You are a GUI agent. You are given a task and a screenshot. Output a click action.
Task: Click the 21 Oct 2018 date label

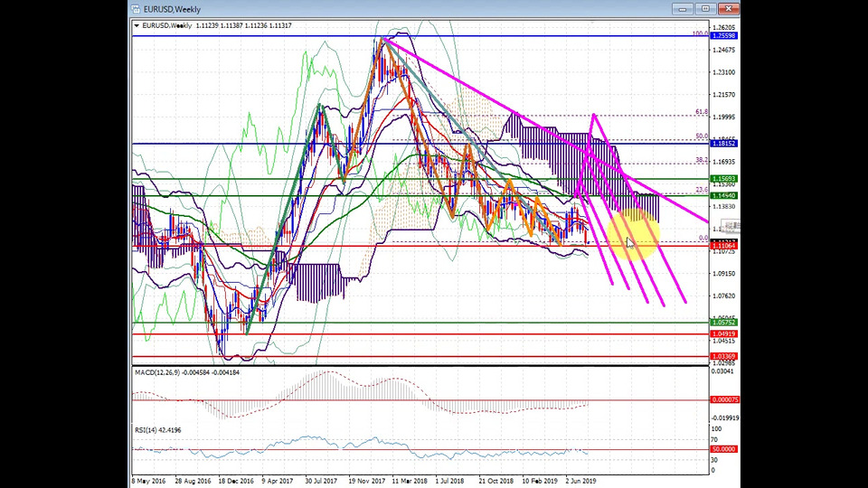pos(496,482)
